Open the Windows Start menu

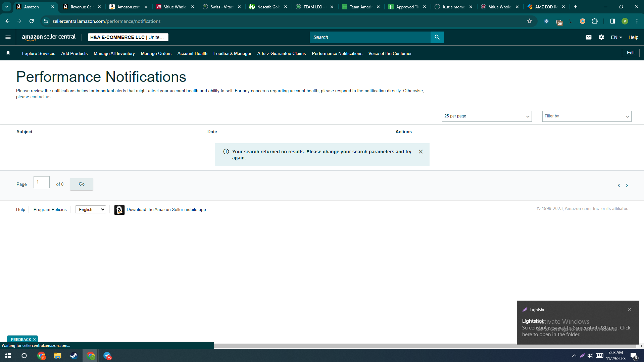click(8, 356)
